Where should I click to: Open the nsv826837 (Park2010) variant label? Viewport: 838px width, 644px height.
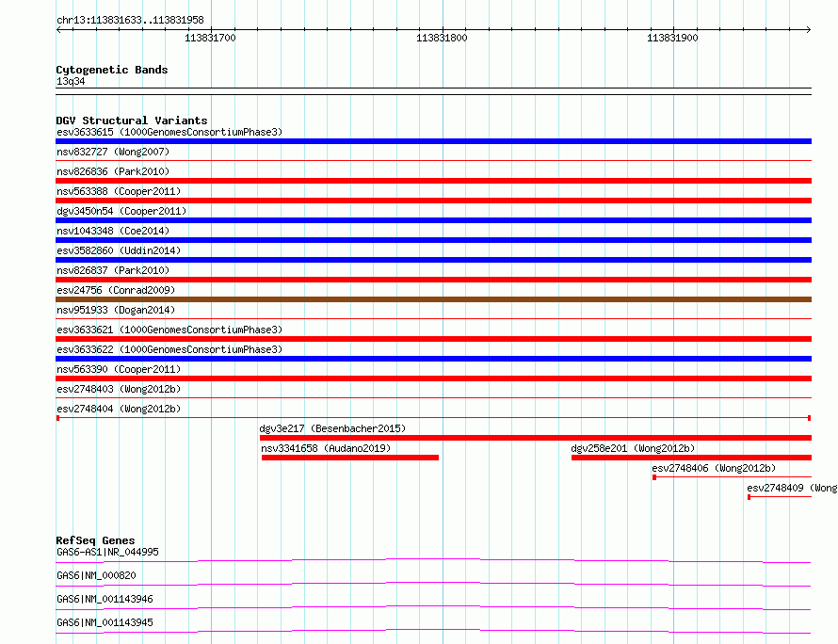113,270
